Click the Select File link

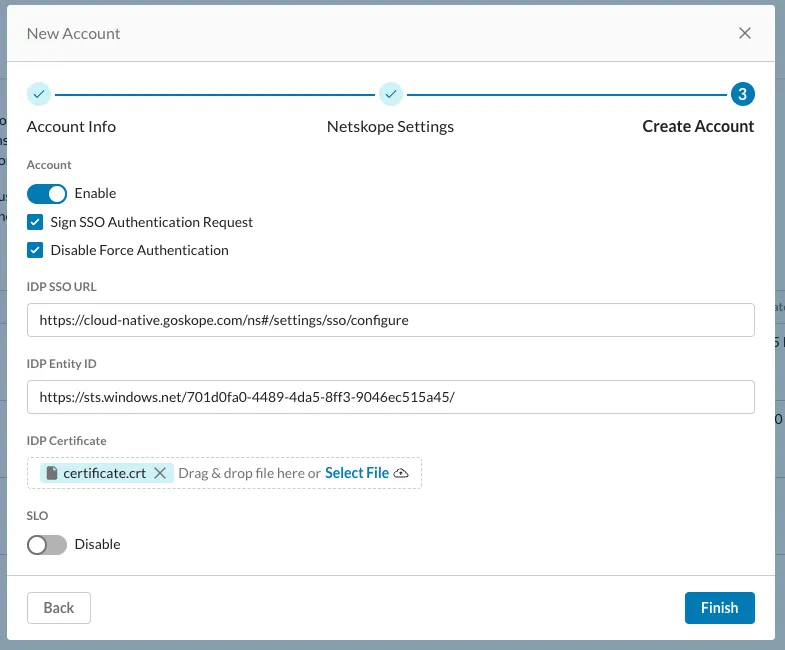click(357, 473)
